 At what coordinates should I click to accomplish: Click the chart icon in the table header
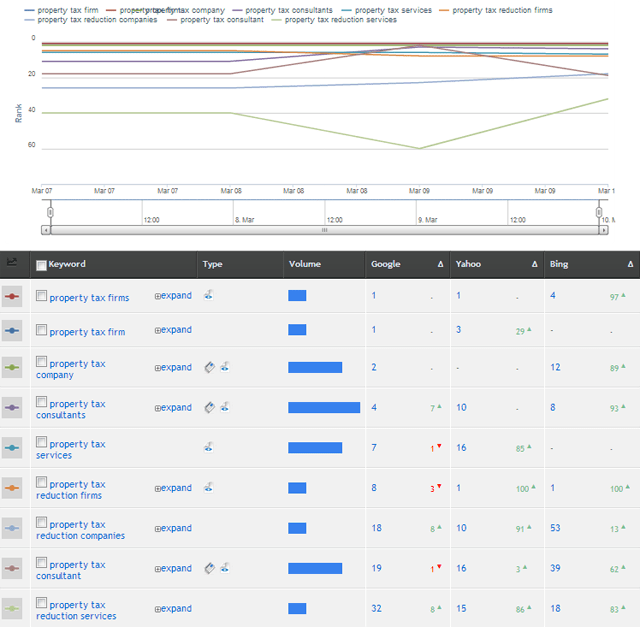pyautogui.click(x=12, y=262)
